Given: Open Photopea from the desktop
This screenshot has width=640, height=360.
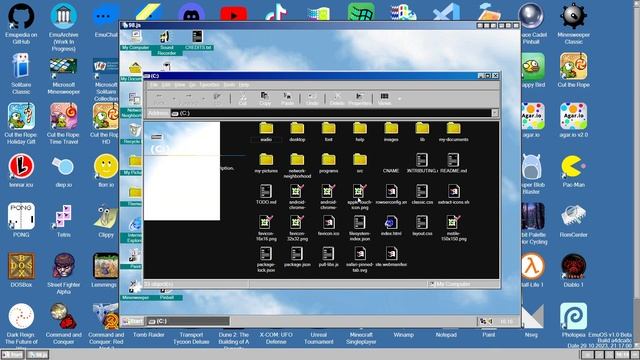Looking at the screenshot, I should [x=573, y=320].
